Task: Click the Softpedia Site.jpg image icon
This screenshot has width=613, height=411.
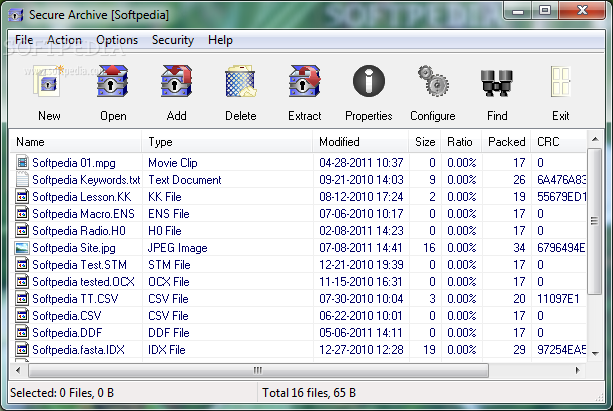Action: (x=22, y=248)
